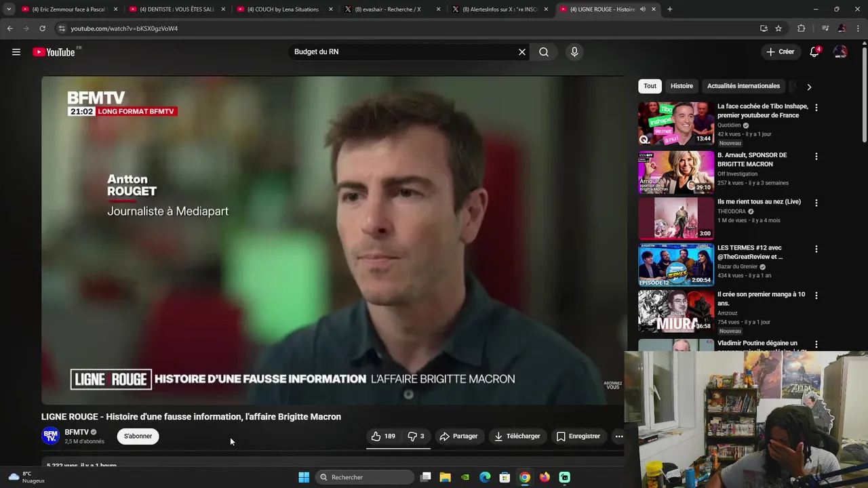Open options for LES TERMES #12 video
Viewport: 868px width, 488px height.
[x=816, y=249]
